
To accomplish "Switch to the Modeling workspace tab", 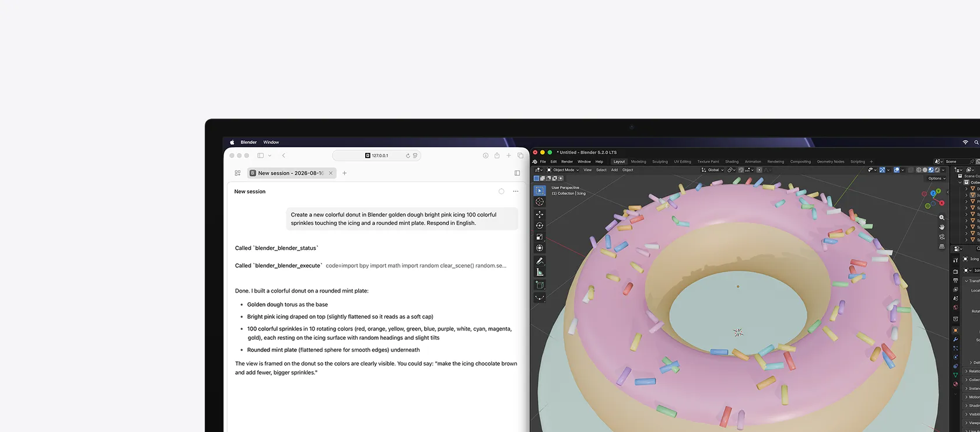I will tap(638, 162).
